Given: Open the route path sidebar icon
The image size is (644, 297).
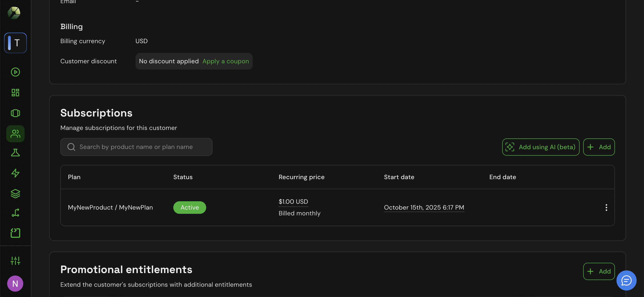Looking at the screenshot, I should click(15, 213).
